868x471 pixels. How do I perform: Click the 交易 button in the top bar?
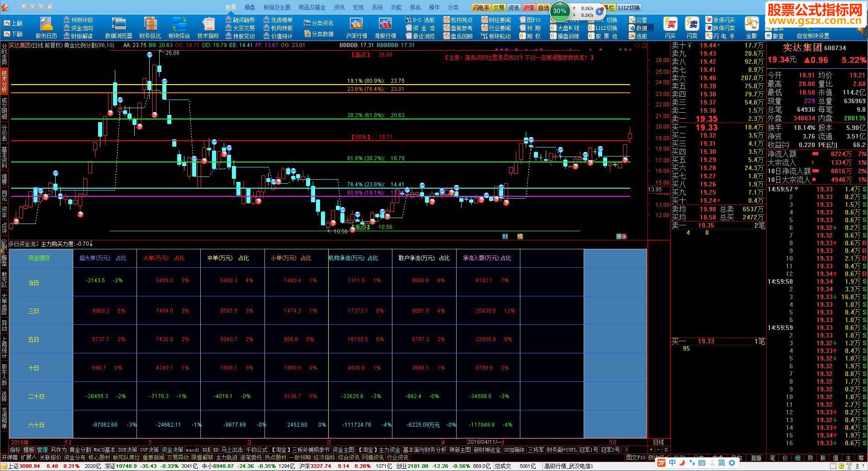499,8
